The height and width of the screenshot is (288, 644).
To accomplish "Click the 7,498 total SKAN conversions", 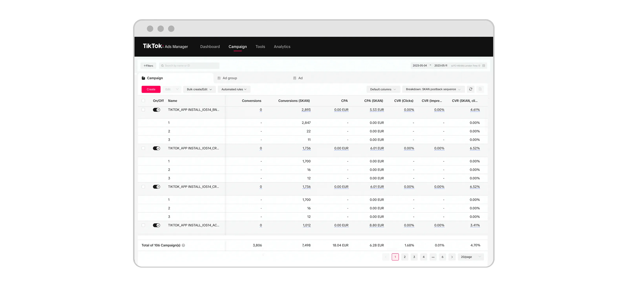I will click(x=306, y=245).
